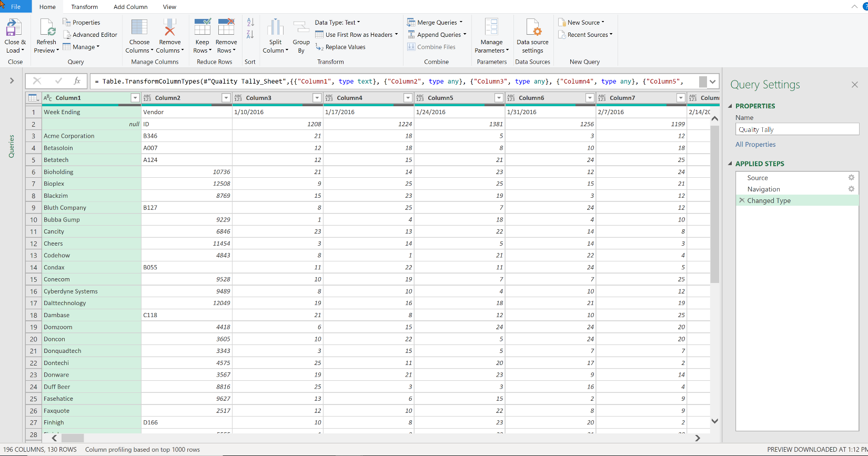
Task: Click the Keep Rows icon
Action: coord(203,27)
